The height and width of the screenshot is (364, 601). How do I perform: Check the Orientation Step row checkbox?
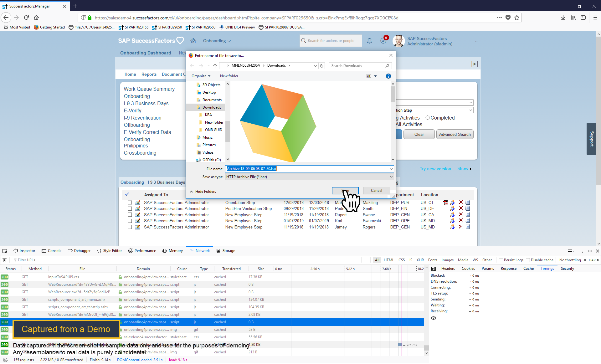[130, 203]
